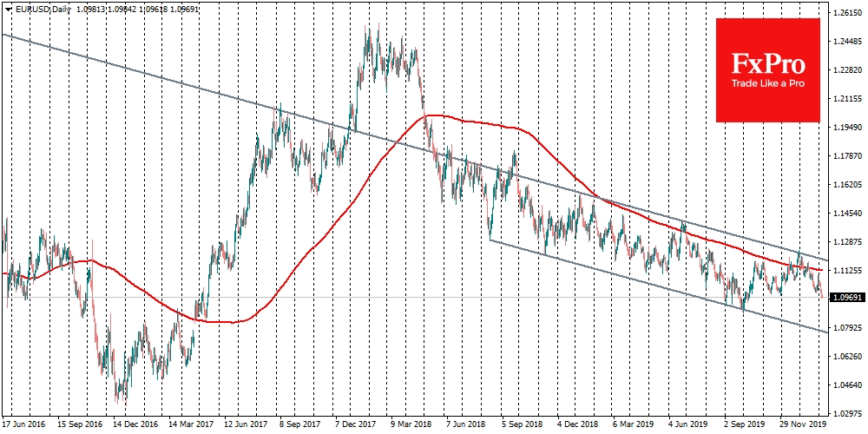Click the 12 Jun 2017 date label
The image size is (868, 434).
244,424
